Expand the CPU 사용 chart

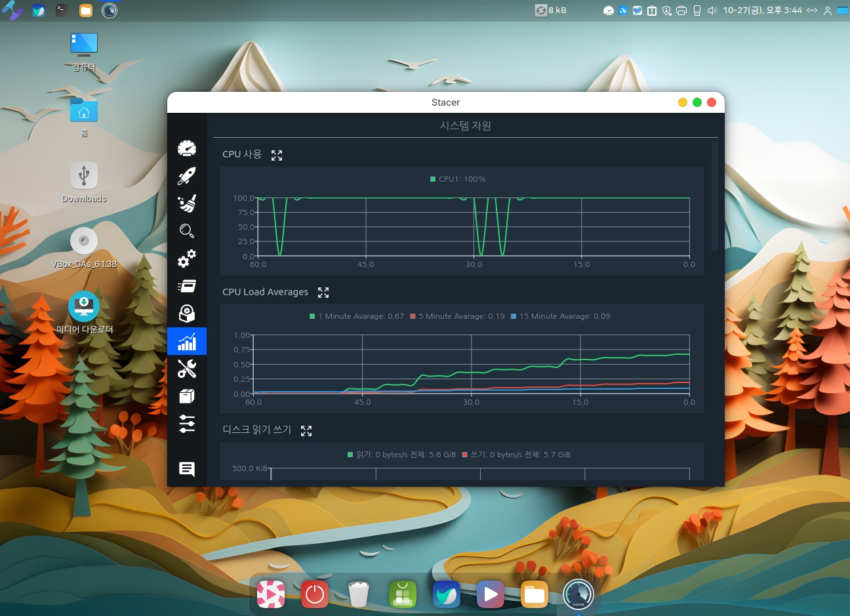click(x=277, y=155)
